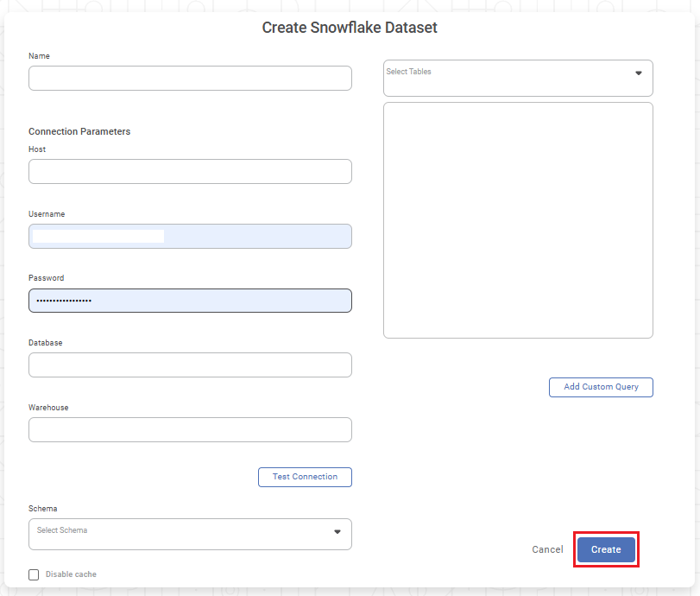Image resolution: width=700 pixels, height=596 pixels.
Task: Click the Warehouse text field
Action: [190, 430]
